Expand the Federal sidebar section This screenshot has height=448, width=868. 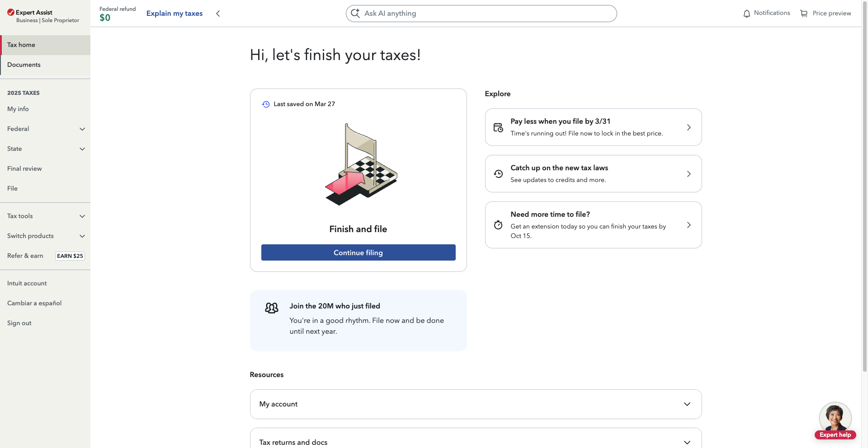click(x=82, y=129)
